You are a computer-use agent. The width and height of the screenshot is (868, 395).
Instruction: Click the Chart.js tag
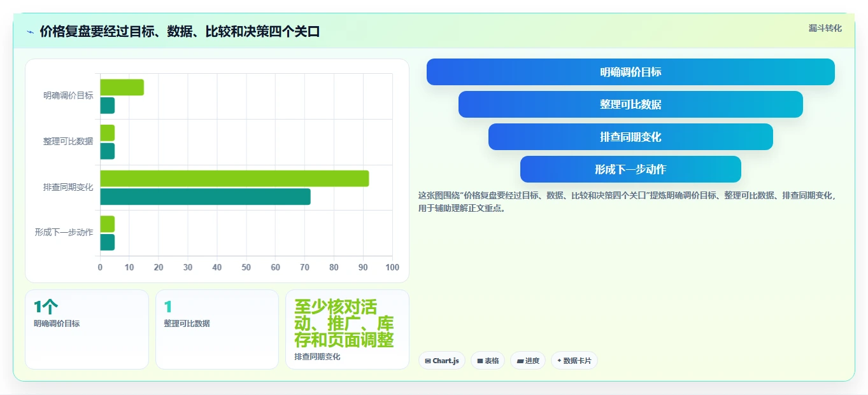(442, 361)
